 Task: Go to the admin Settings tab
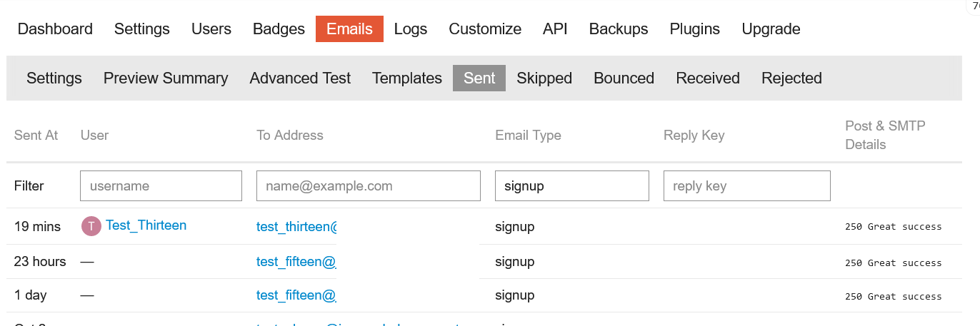(142, 29)
